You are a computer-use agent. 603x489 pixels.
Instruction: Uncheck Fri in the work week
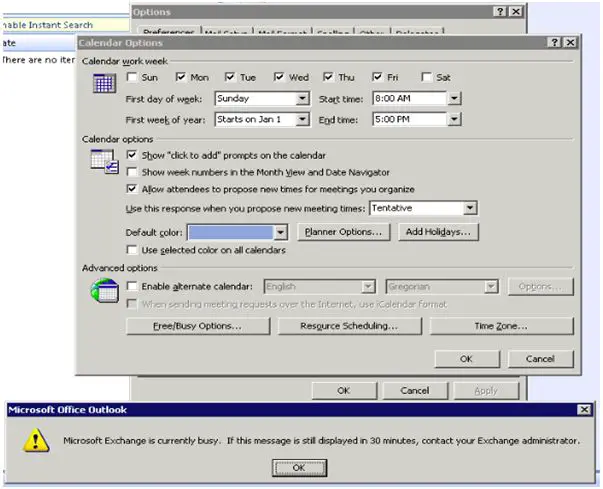[377, 77]
